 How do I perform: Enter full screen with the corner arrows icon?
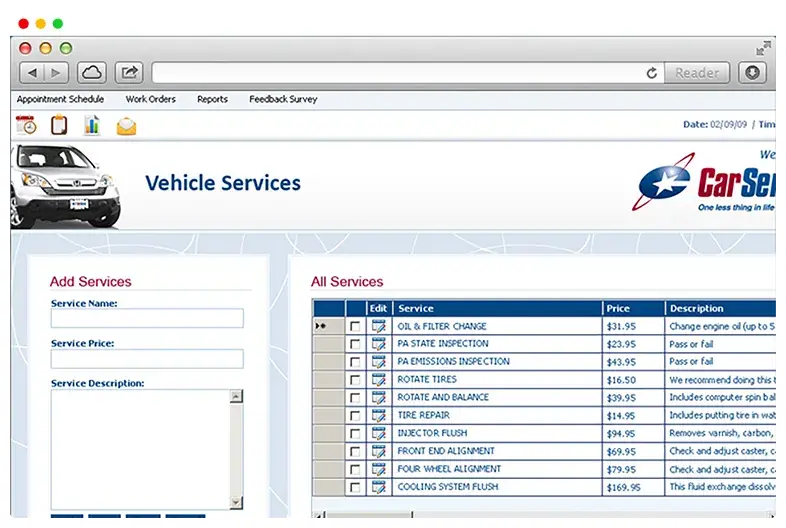(763, 48)
